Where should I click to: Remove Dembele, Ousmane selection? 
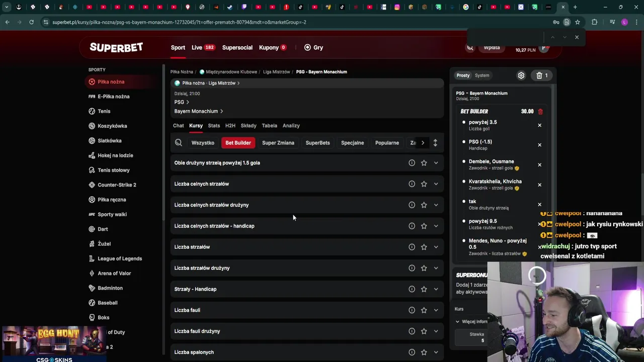coord(539,165)
